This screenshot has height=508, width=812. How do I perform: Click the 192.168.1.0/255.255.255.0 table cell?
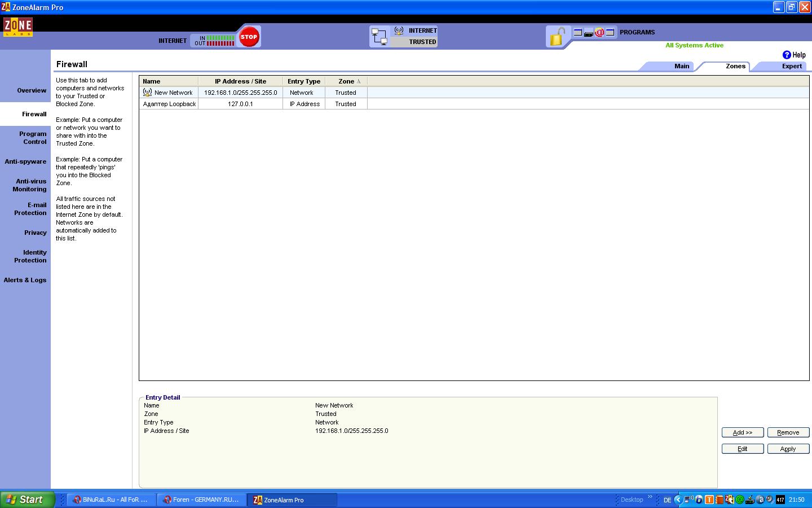pyautogui.click(x=241, y=93)
